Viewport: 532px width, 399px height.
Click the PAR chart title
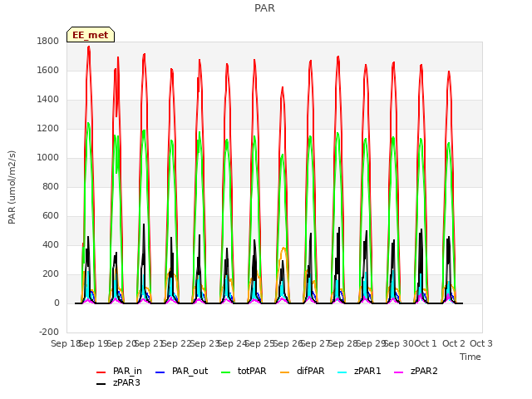pyautogui.click(x=264, y=7)
